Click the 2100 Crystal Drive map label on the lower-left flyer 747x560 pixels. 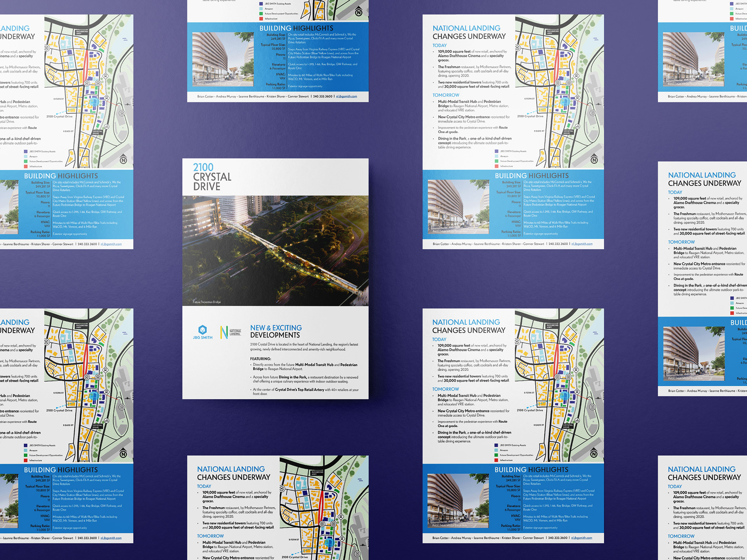59,410
